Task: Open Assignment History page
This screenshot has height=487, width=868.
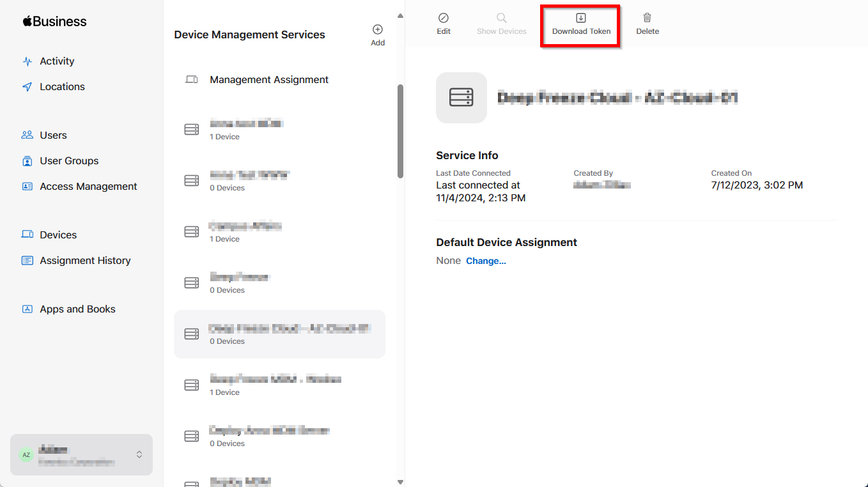Action: [76, 261]
